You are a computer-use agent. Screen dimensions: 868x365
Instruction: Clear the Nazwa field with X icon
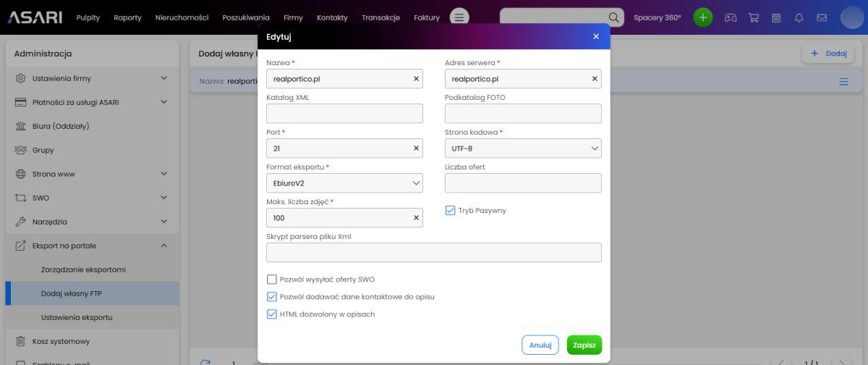416,79
